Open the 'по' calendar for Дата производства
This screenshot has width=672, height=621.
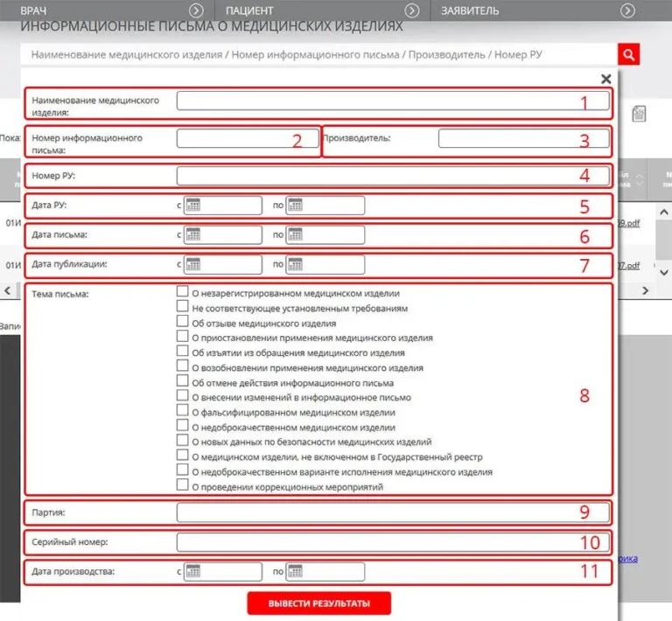(x=295, y=571)
